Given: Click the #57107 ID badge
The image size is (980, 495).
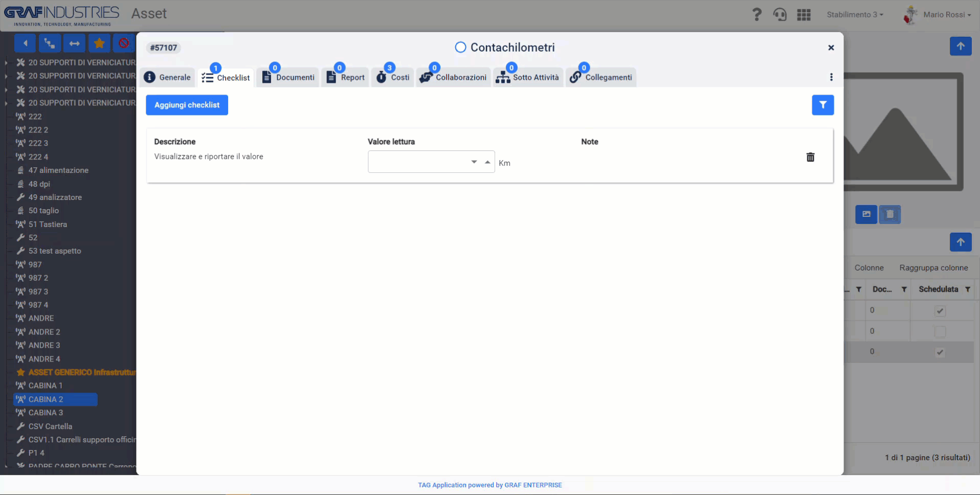Looking at the screenshot, I should [x=164, y=48].
